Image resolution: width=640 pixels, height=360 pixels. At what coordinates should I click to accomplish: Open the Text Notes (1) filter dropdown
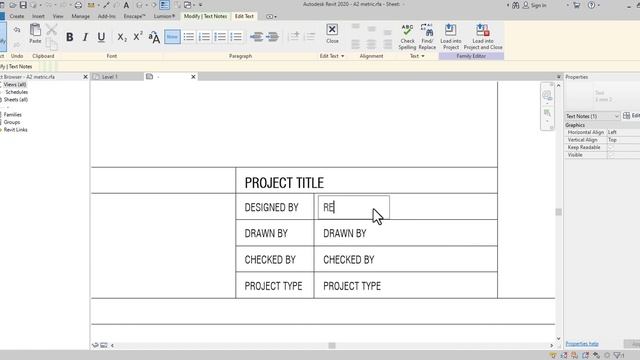pyautogui.click(x=592, y=116)
